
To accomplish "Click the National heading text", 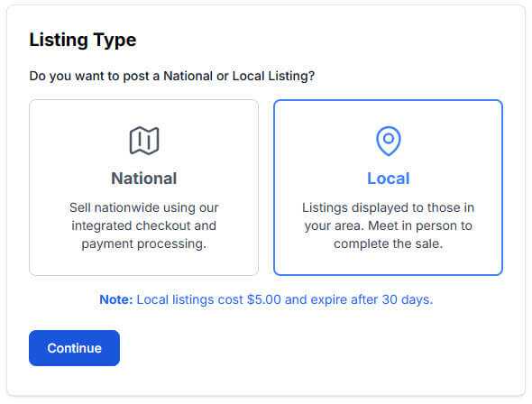I will (144, 179).
